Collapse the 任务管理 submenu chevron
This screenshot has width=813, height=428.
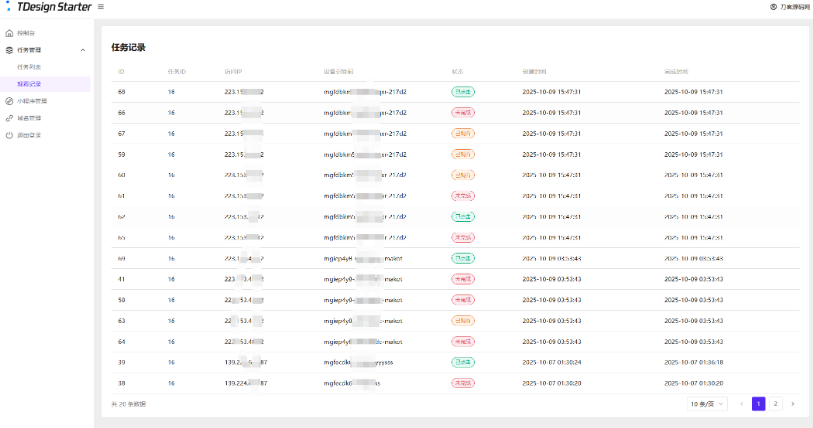(x=83, y=50)
